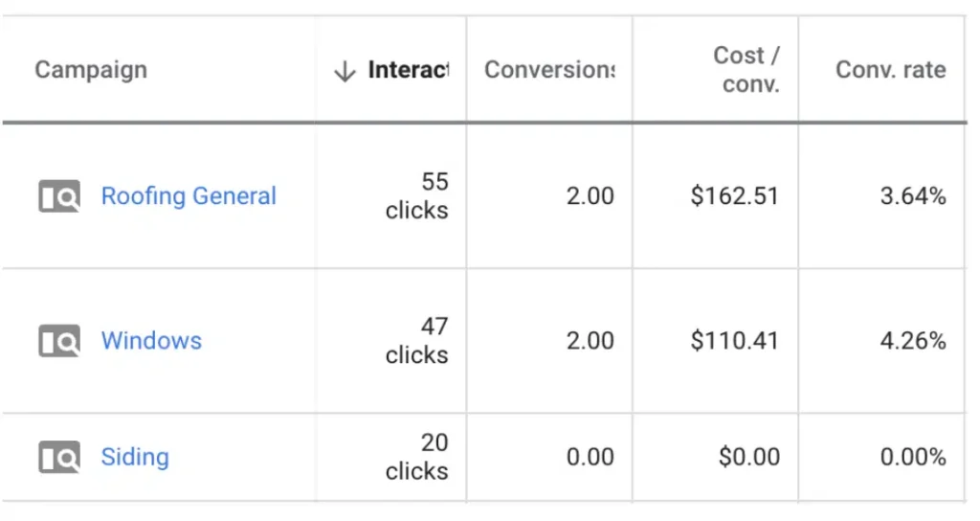Open the Siding campaign link
Image resolution: width=980 pixels, height=521 pixels.
coord(135,457)
